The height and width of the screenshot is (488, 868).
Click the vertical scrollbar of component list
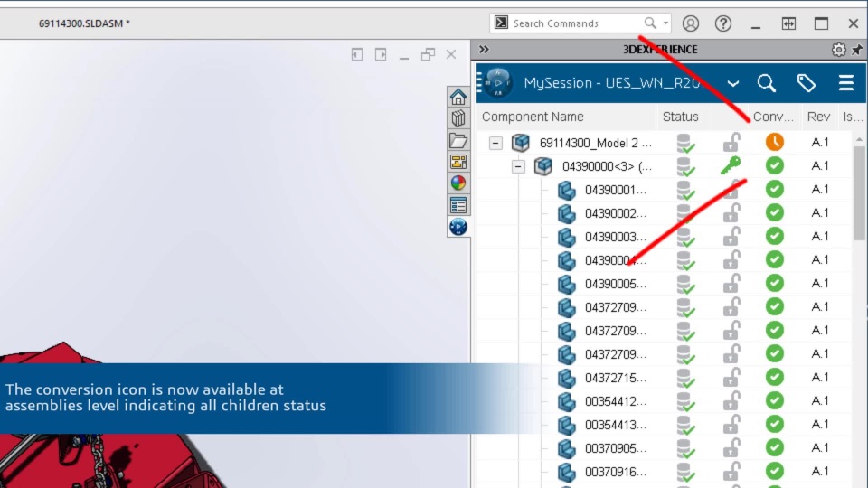[859, 193]
